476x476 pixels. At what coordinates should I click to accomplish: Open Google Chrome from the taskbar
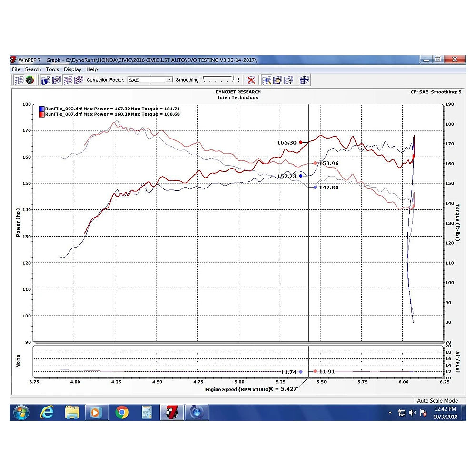[x=122, y=412]
